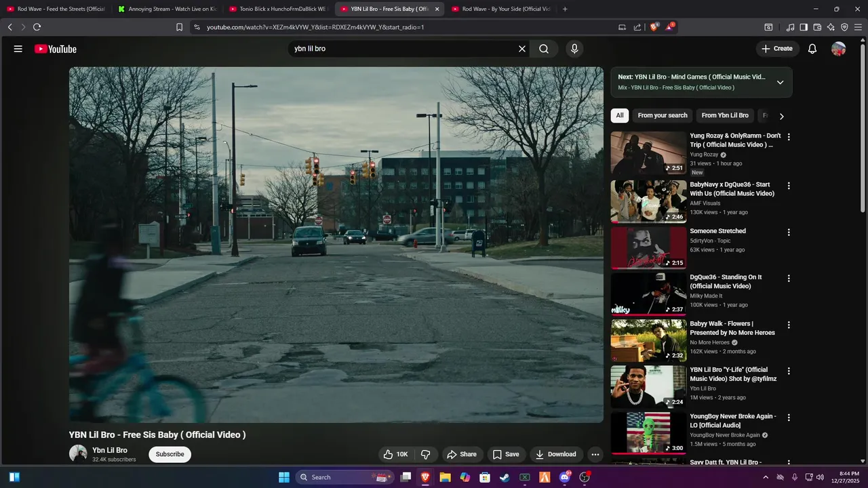Switch to Annoying Stream Kick tab
Viewport: 868px width, 488px height.
(x=167, y=9)
